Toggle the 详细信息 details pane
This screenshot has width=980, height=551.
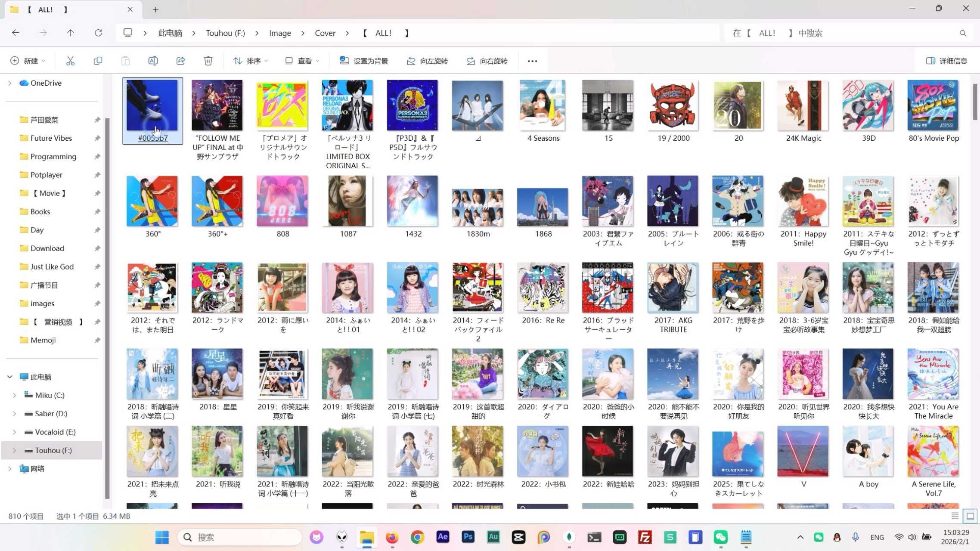pos(946,61)
